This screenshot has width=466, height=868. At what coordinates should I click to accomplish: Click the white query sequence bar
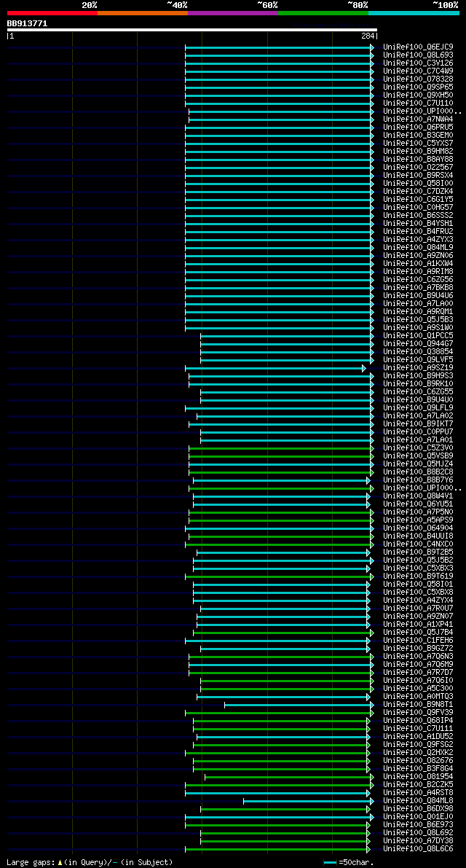(x=191, y=30)
